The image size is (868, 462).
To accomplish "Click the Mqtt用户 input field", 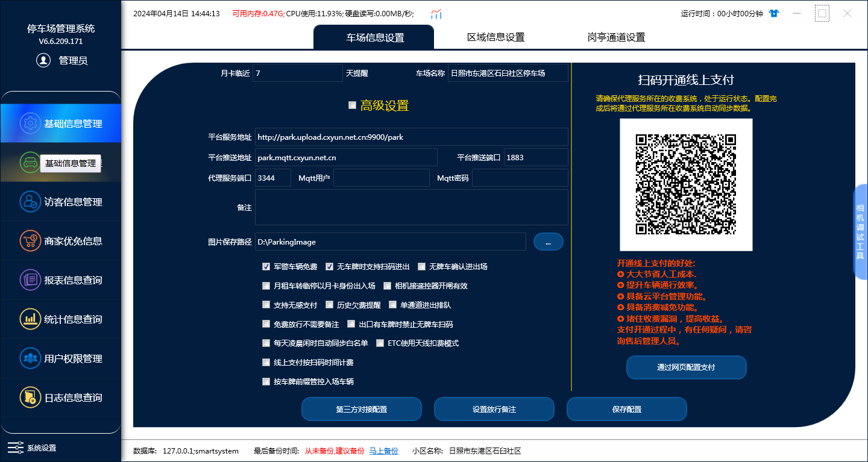I will click(x=382, y=178).
